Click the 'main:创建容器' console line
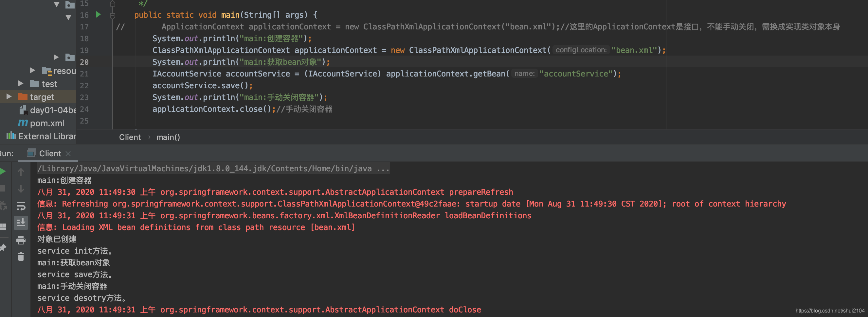This screenshot has height=317, width=868. tap(64, 180)
